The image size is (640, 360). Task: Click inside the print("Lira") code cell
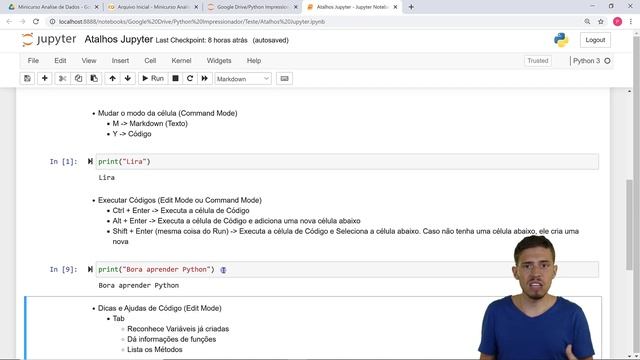point(347,162)
